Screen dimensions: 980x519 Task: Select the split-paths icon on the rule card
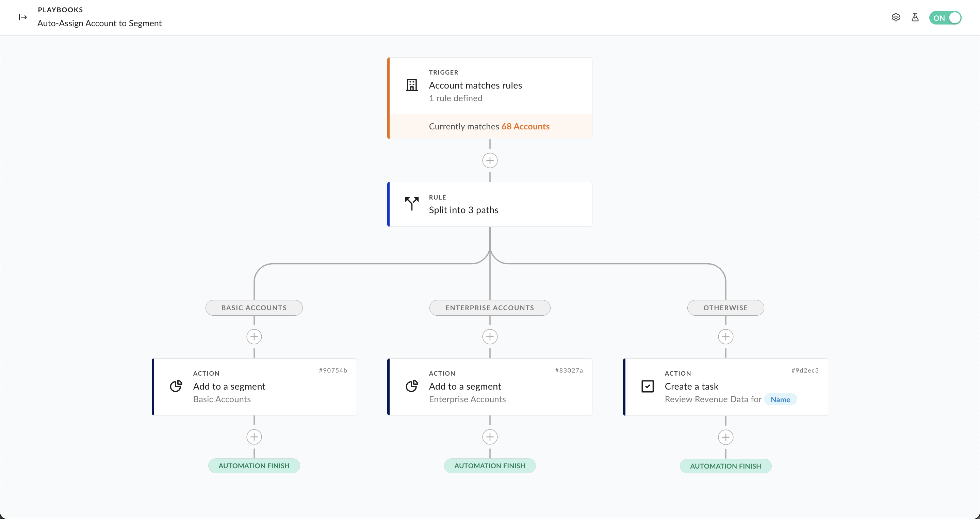(412, 204)
